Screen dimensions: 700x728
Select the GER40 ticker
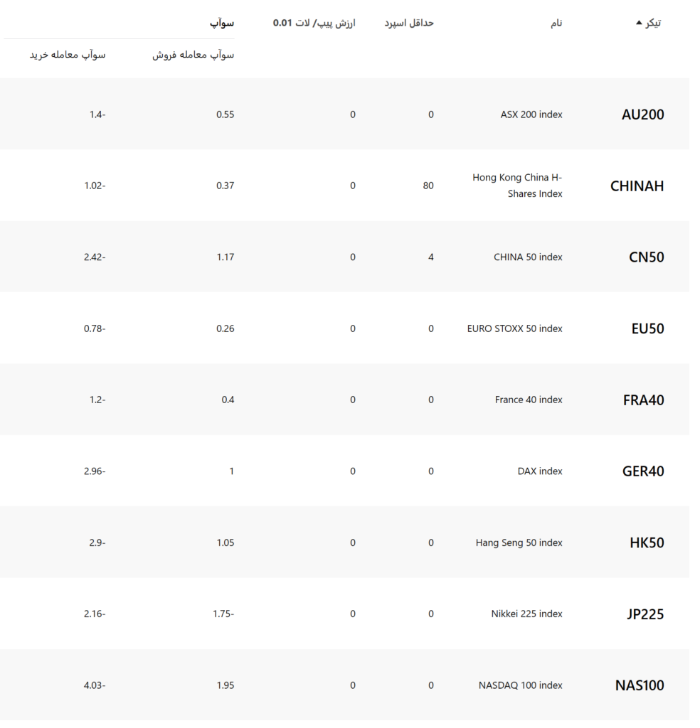(x=643, y=471)
